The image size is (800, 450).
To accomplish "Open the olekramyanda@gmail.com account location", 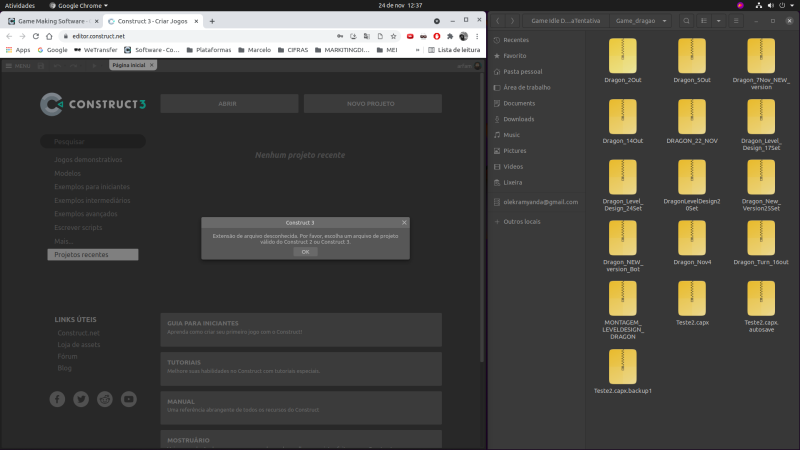I will (x=536, y=202).
